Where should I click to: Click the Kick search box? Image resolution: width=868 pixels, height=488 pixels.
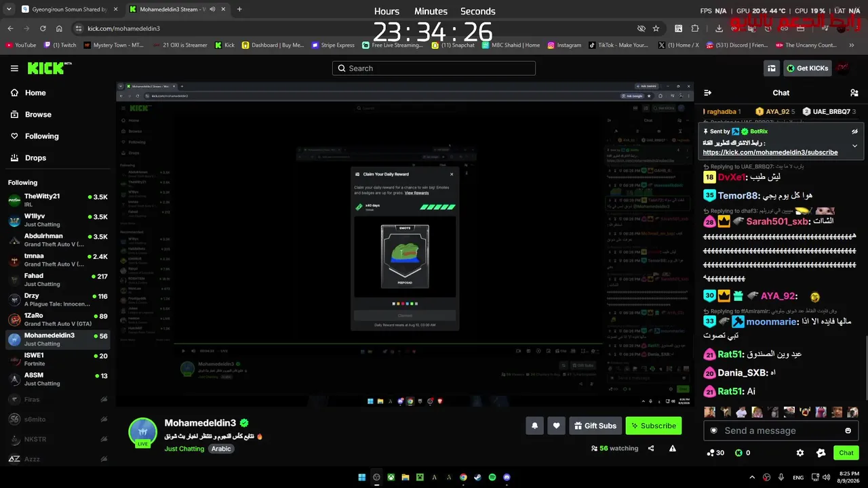434,68
